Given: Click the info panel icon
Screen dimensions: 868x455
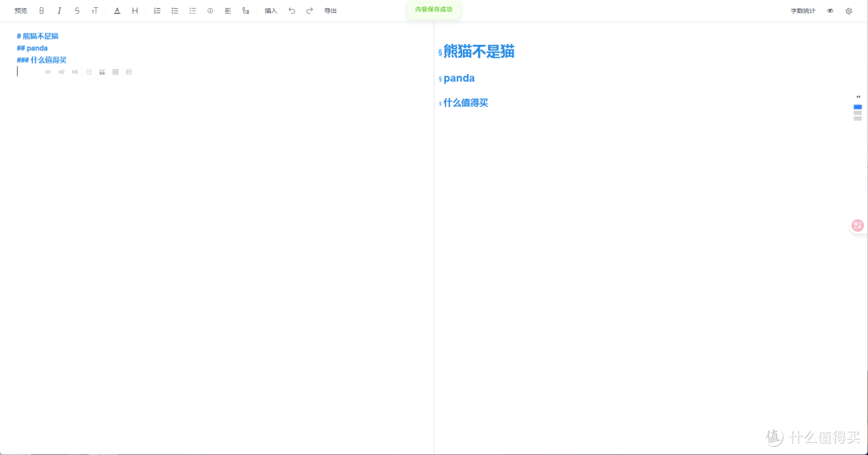Looking at the screenshot, I should (211, 10).
